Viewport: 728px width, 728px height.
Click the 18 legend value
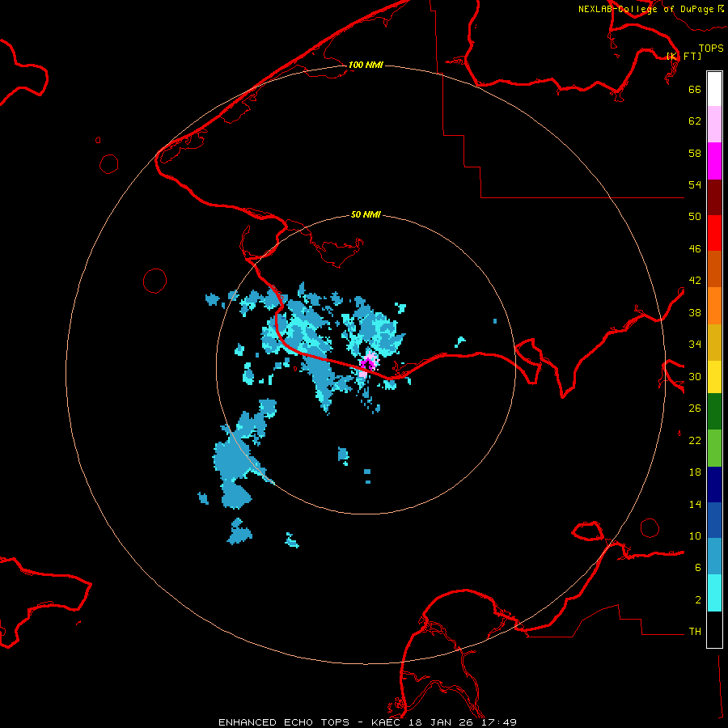pyautogui.click(x=695, y=472)
